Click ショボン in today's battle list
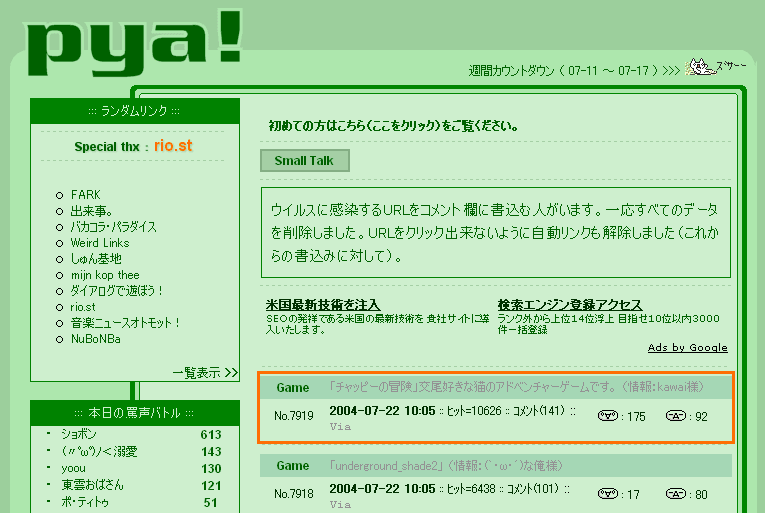The width and height of the screenshot is (765, 513). pyautogui.click(x=80, y=435)
